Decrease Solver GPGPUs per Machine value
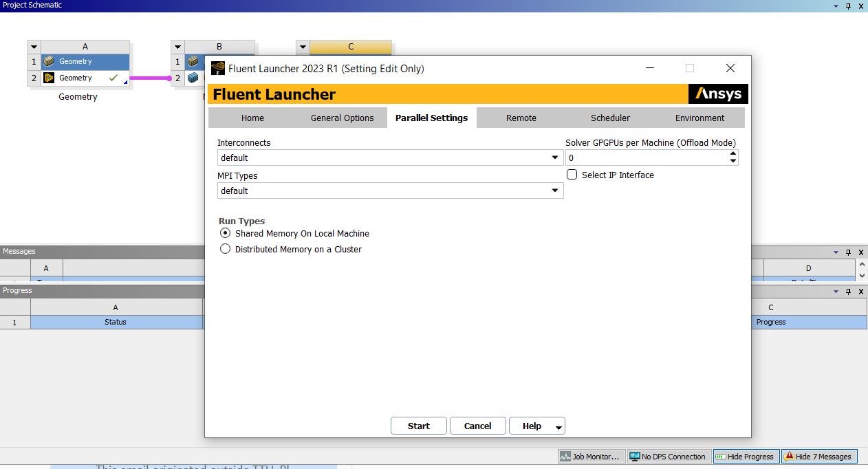This screenshot has width=868, height=469. 733,161
